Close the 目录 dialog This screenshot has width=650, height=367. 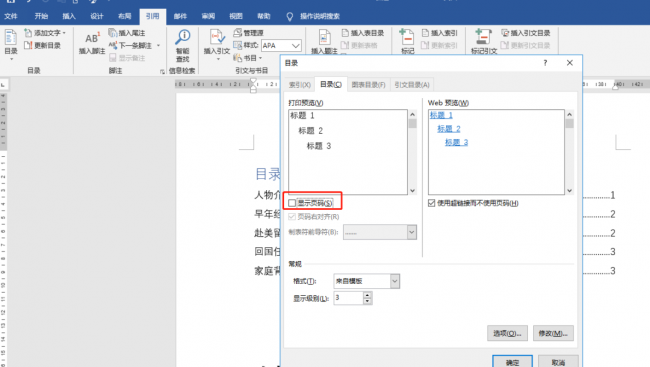(570, 63)
